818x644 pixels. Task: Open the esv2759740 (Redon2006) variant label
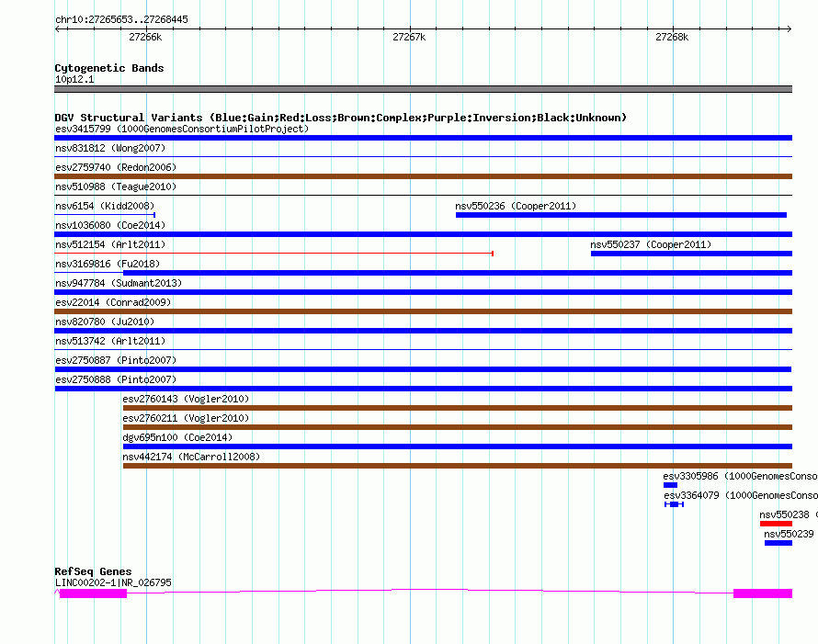click(116, 167)
